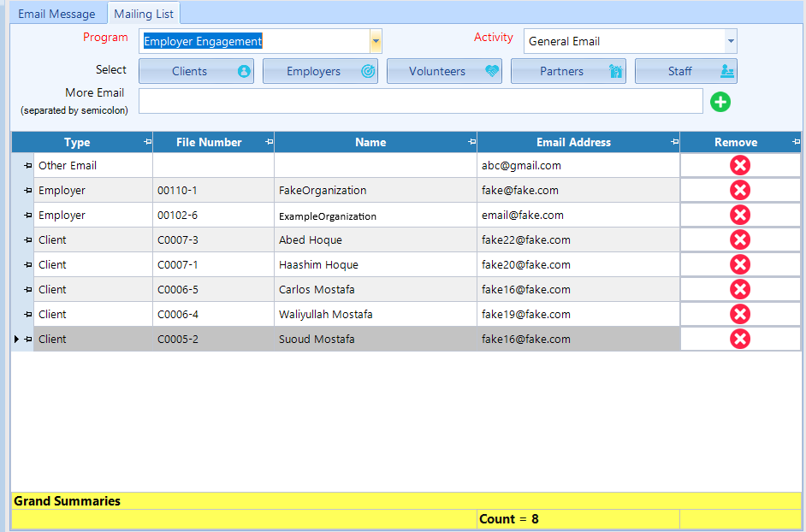Pin the FakeOrganization row using its row pin

coord(27,191)
